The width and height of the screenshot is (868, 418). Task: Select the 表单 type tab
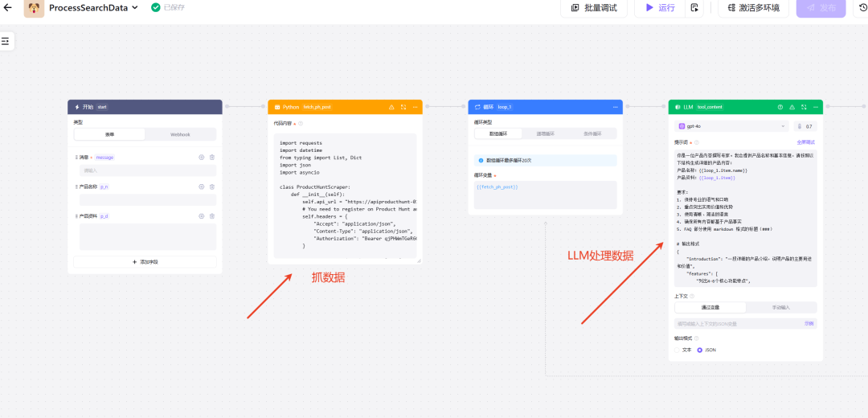coord(109,134)
